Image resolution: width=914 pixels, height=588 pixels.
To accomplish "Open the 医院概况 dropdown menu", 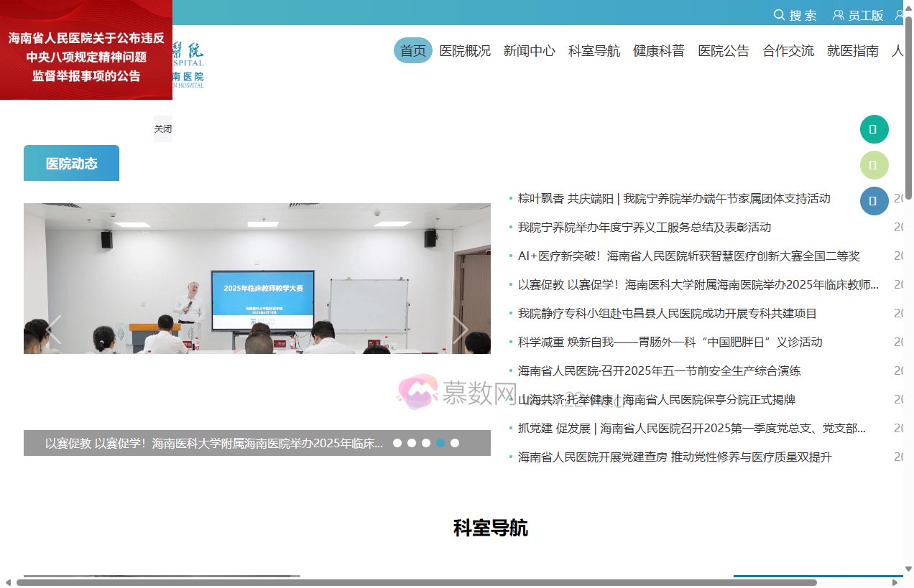I will (464, 51).
